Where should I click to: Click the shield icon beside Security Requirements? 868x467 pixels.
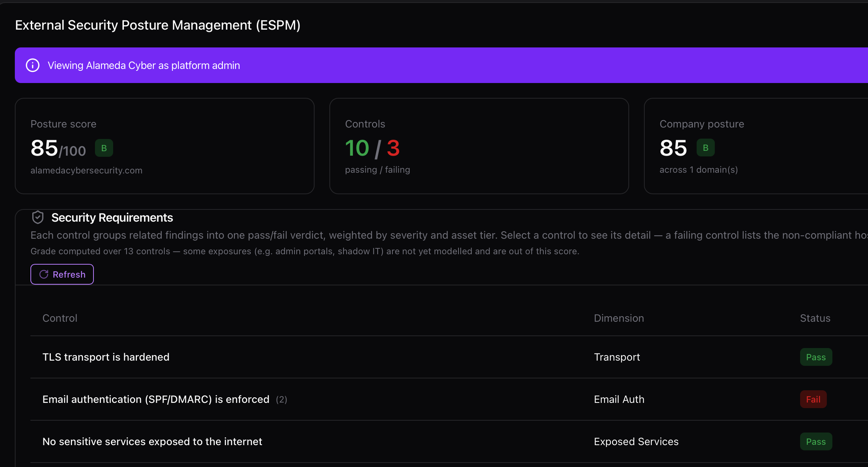[38, 217]
